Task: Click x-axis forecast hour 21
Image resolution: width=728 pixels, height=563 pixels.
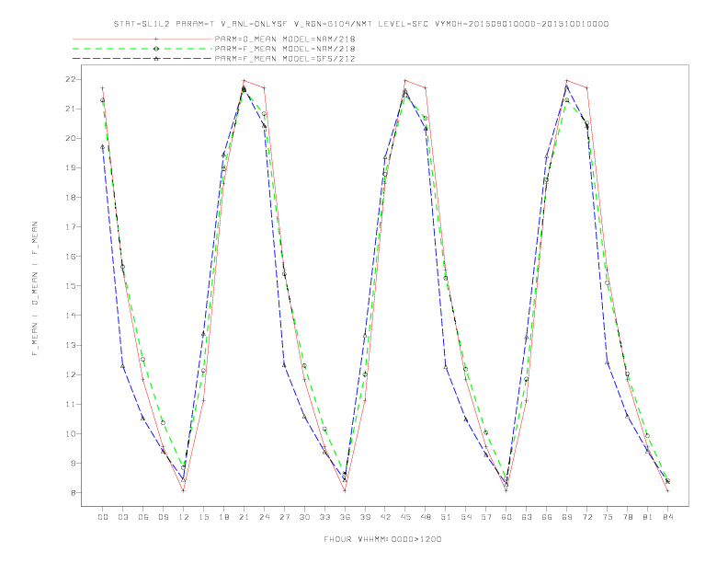Action: (244, 517)
